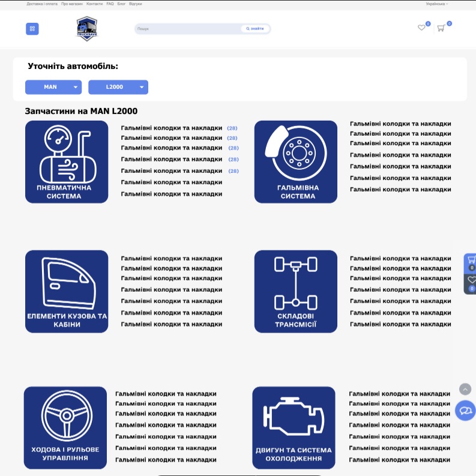This screenshot has height=476, width=476.
Task: Open the Українська language selector
Action: [x=436, y=4]
